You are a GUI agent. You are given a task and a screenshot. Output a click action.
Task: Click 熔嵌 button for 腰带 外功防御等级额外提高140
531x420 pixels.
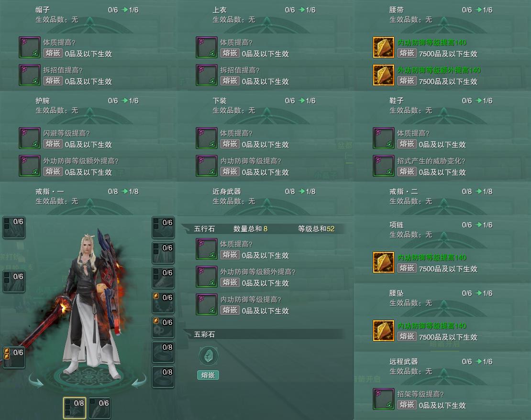pos(407,81)
